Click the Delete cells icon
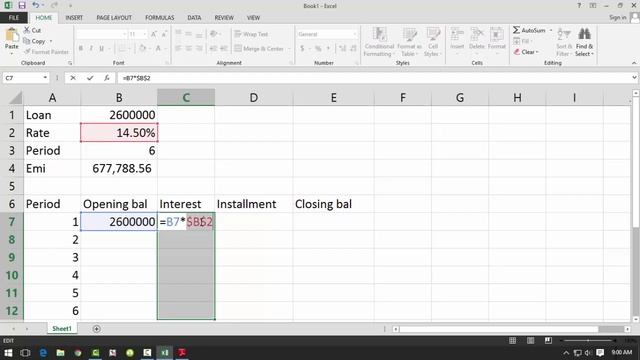Viewport: 640px width, 360px height. point(477,34)
